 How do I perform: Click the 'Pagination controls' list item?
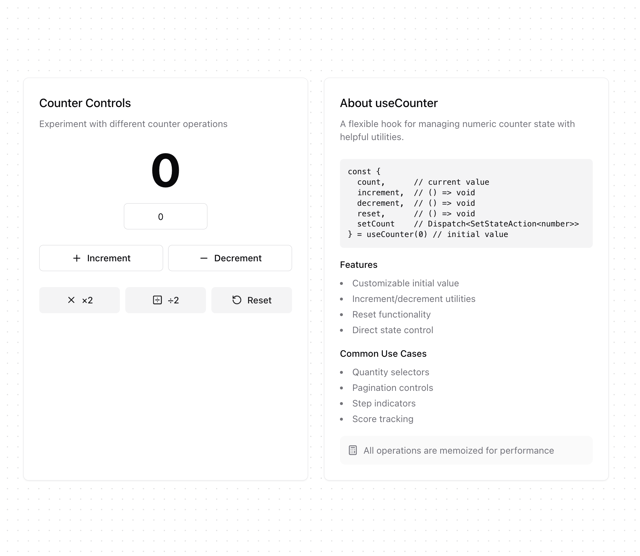(x=392, y=388)
